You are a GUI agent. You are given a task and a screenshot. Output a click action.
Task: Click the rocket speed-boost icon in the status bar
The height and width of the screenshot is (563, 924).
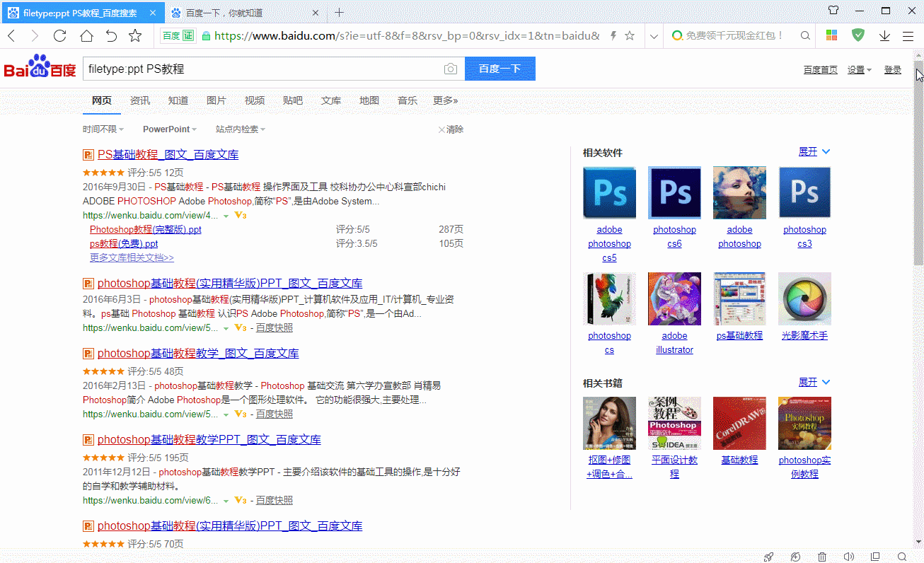click(x=768, y=557)
